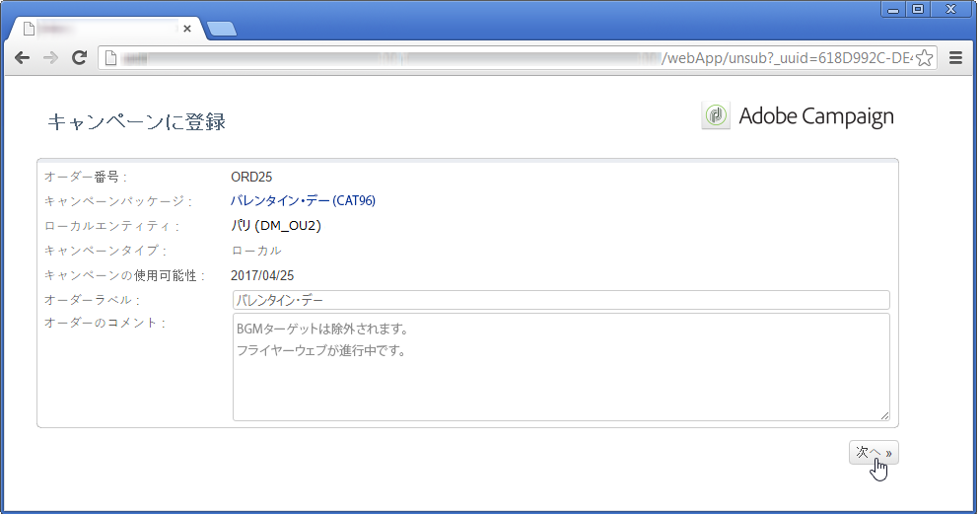Maximize the browser window
The image size is (980, 515).
pyautogui.click(x=918, y=9)
